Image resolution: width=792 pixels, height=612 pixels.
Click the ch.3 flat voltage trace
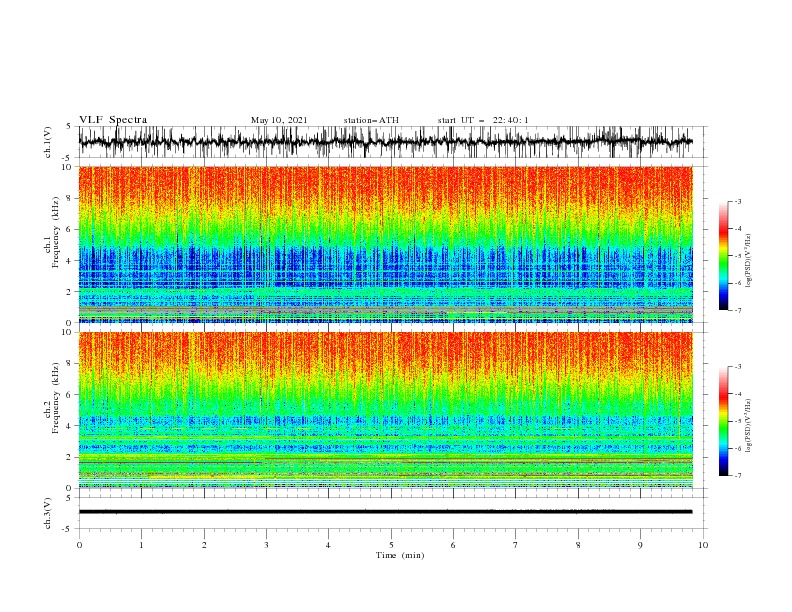point(385,512)
